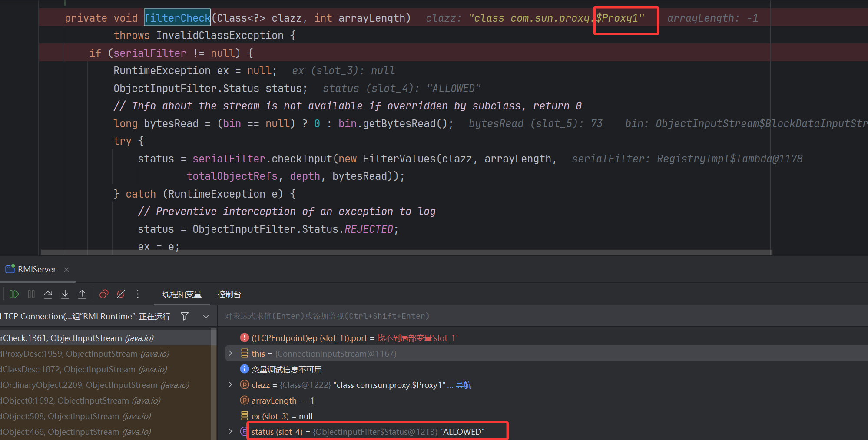Open the thread selector dropdown arrow

pyautogui.click(x=206, y=316)
